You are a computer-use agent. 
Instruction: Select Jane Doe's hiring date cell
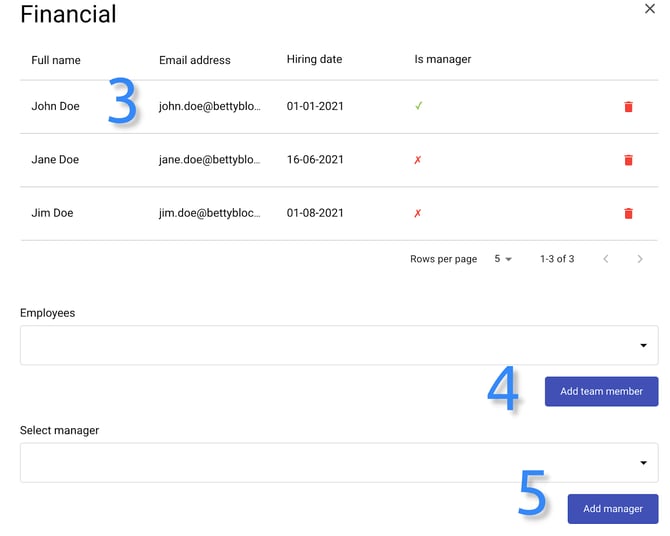click(x=315, y=160)
